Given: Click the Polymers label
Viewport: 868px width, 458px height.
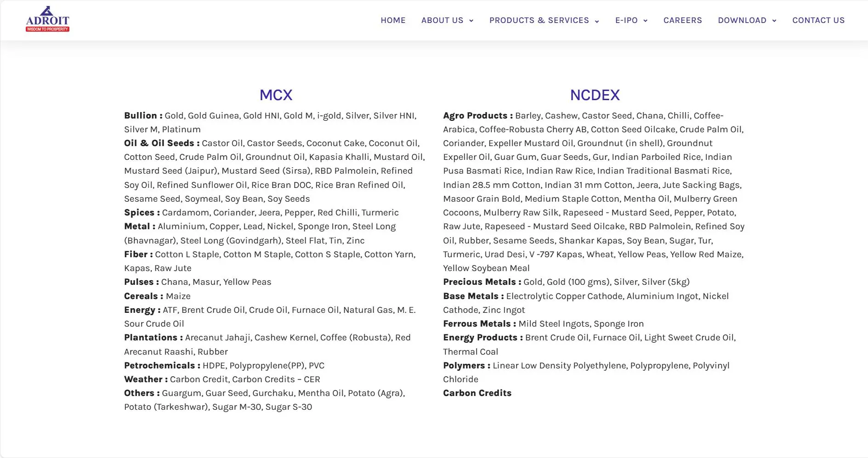Looking at the screenshot, I should (x=467, y=366).
